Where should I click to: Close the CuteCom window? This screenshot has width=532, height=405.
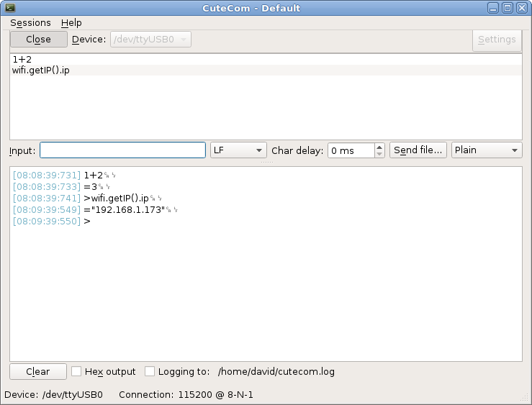tap(521, 8)
